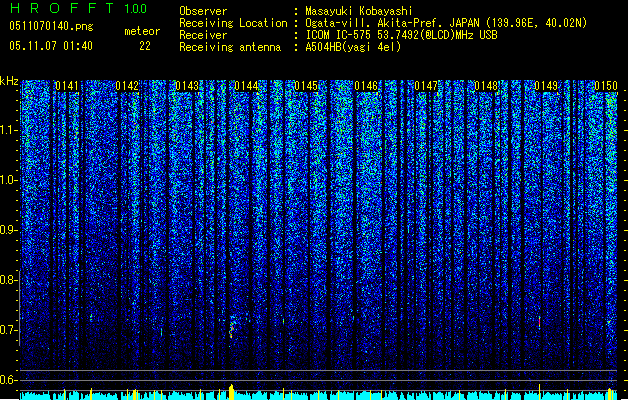Click the bright meteor echo near 0144
Image resolution: width=629 pixels, height=400 pixels.
tap(231, 328)
